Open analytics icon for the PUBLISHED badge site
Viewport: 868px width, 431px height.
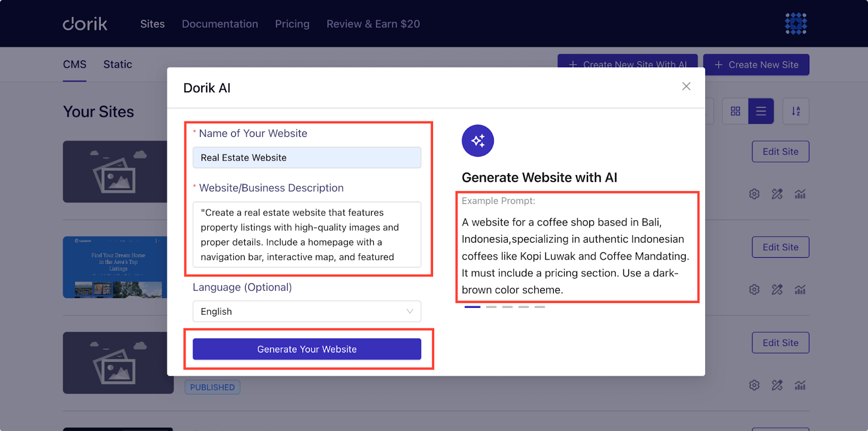click(800, 385)
